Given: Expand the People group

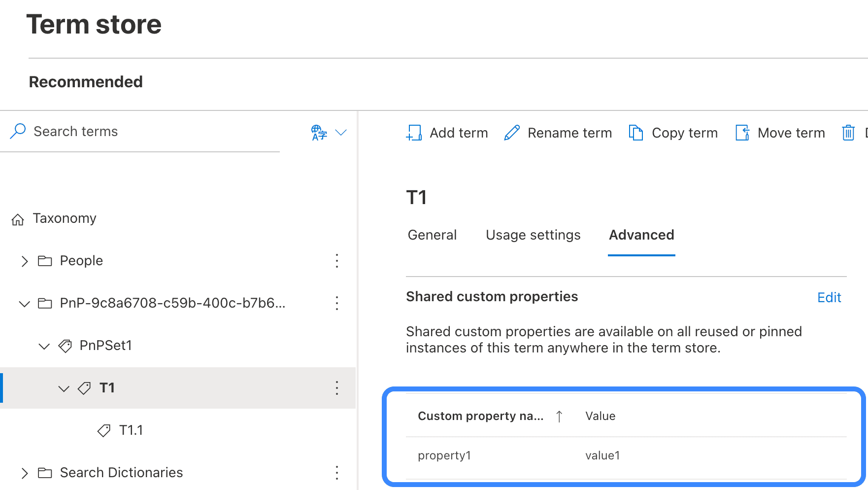Looking at the screenshot, I should point(25,261).
